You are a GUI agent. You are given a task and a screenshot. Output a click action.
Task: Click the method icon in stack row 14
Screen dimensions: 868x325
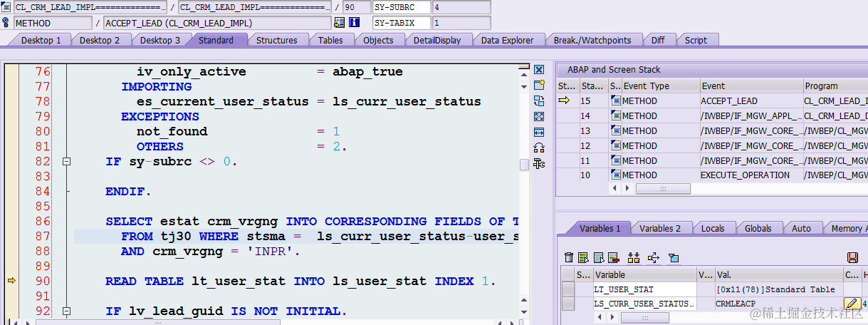click(x=615, y=115)
